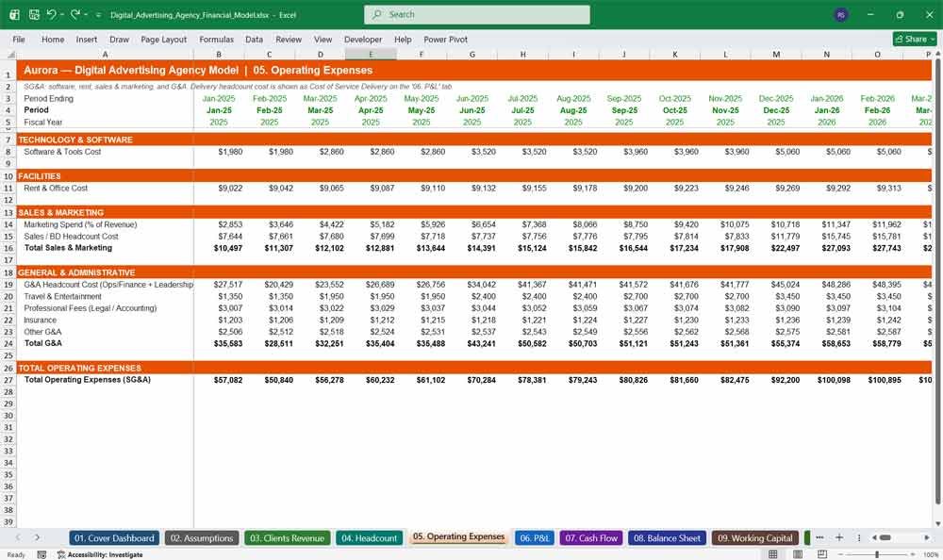Screen dimensions: 943x560
Task: Open the Data ribbon tab
Action: [x=254, y=39]
